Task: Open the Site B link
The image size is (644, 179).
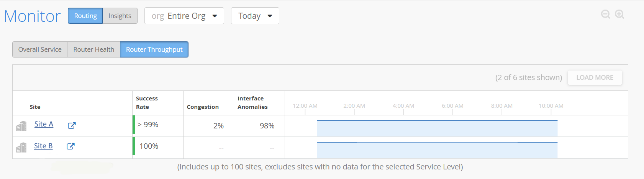Action: (x=43, y=146)
